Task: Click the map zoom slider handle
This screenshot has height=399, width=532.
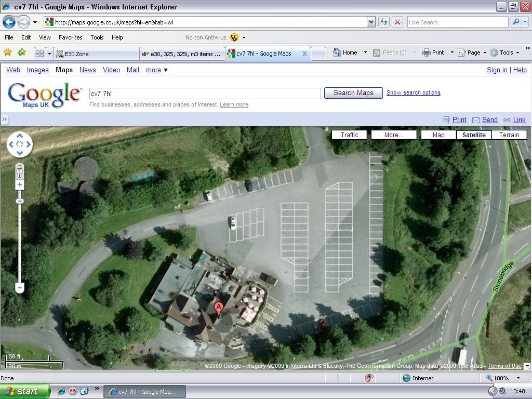Action: pyautogui.click(x=20, y=201)
